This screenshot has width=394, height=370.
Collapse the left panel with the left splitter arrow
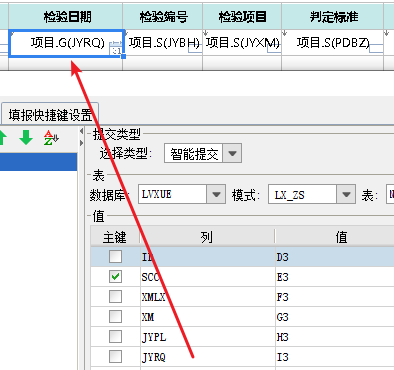[x=81, y=132]
